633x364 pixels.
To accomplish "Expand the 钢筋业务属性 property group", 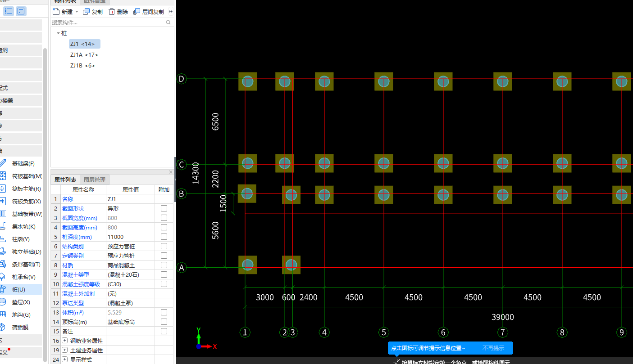I will coord(64,341).
